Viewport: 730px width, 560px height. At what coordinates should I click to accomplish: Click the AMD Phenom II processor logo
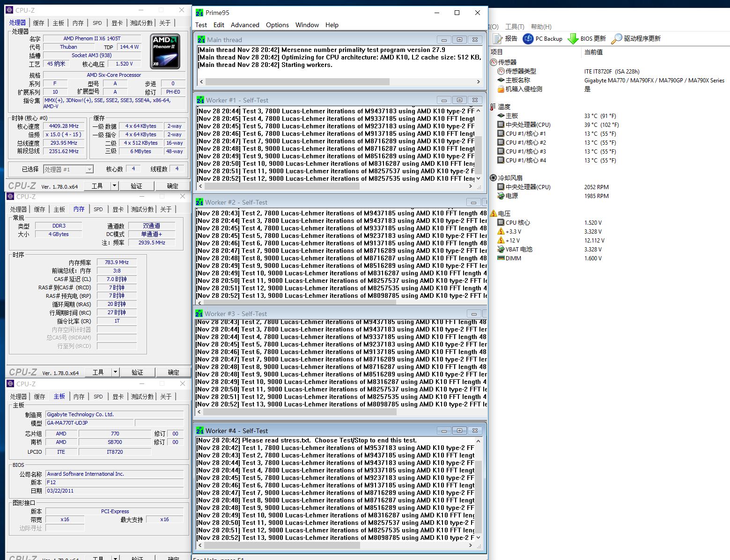click(165, 51)
